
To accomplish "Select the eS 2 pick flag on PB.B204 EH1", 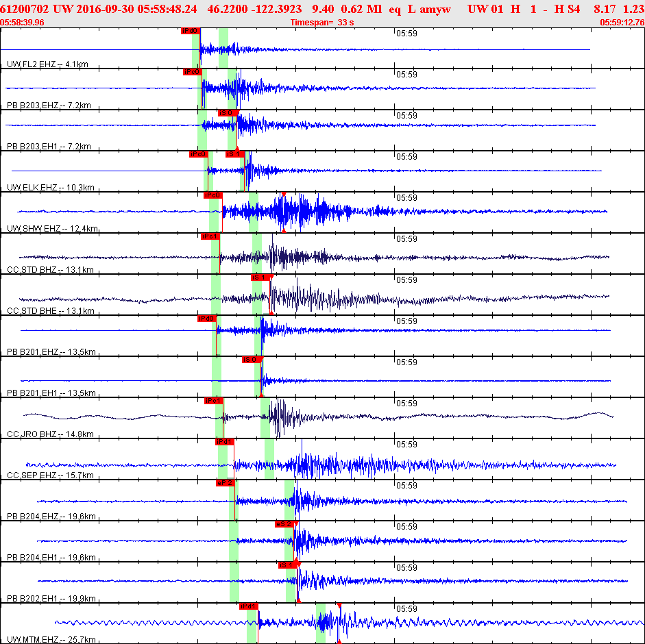I will (284, 524).
